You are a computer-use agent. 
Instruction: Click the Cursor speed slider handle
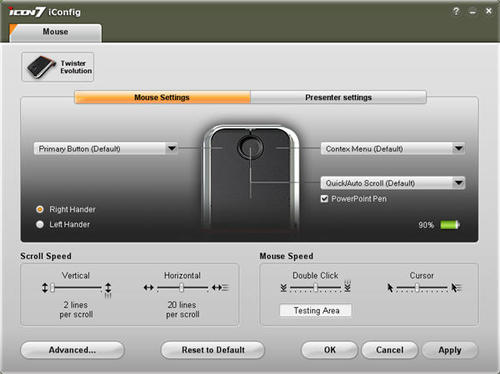pyautogui.click(x=417, y=288)
